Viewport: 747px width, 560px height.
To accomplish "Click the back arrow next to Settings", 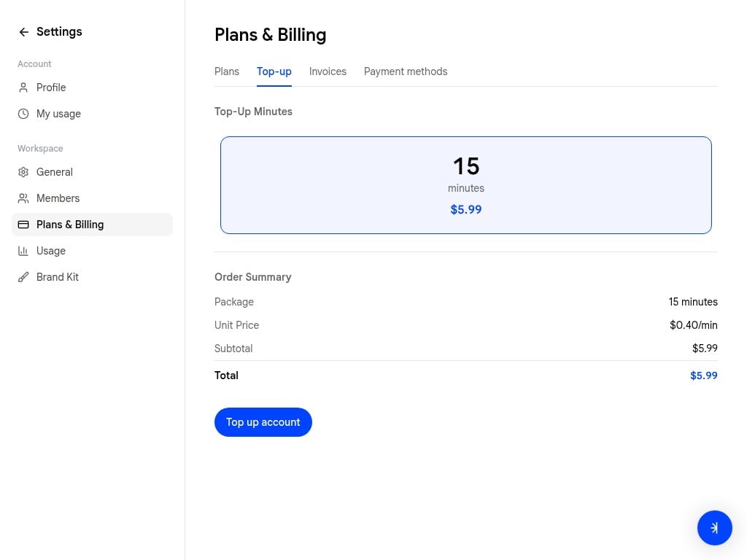I will 24,32.
